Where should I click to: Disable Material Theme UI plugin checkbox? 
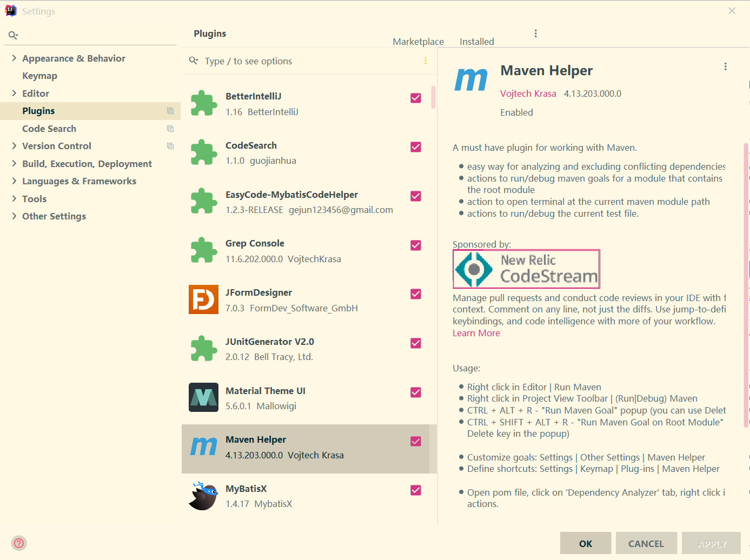click(x=416, y=392)
